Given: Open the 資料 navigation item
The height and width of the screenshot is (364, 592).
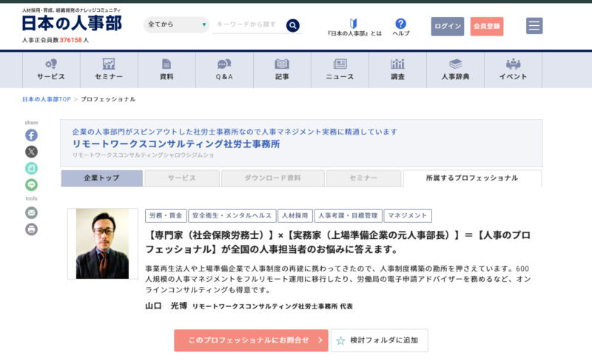Looking at the screenshot, I should 166,70.
